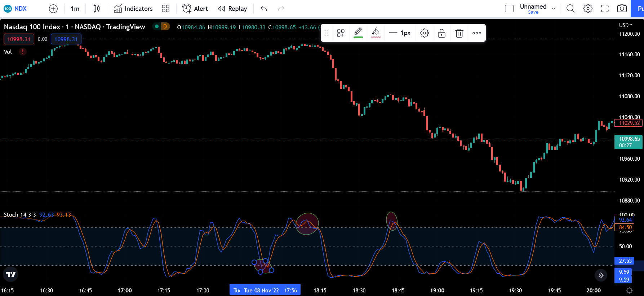Open the Indicators menu
This screenshot has width=644, height=296.
click(133, 9)
